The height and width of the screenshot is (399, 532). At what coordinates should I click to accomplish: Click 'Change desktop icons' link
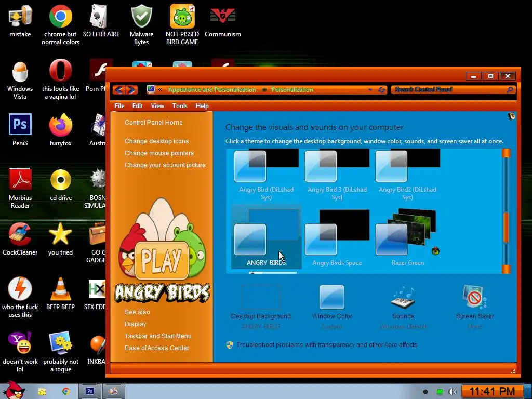tap(156, 141)
